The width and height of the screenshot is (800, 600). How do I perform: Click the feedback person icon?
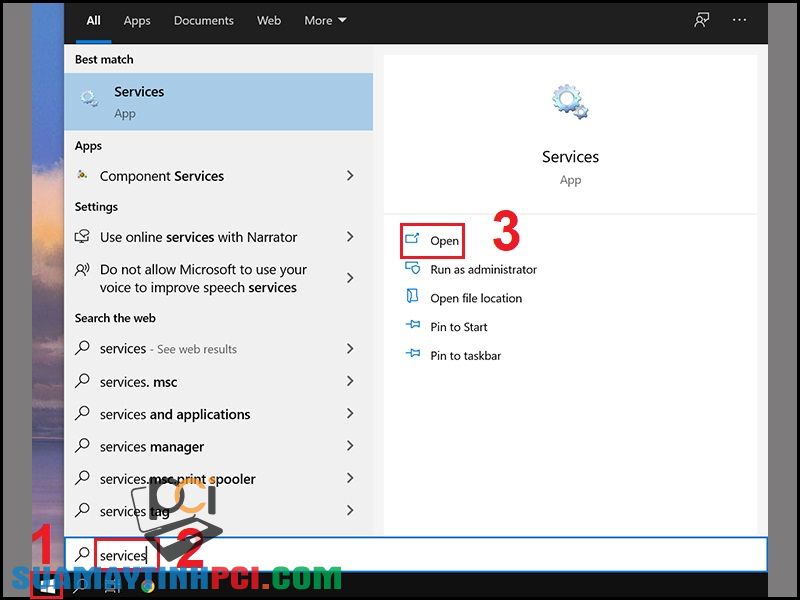[x=702, y=20]
